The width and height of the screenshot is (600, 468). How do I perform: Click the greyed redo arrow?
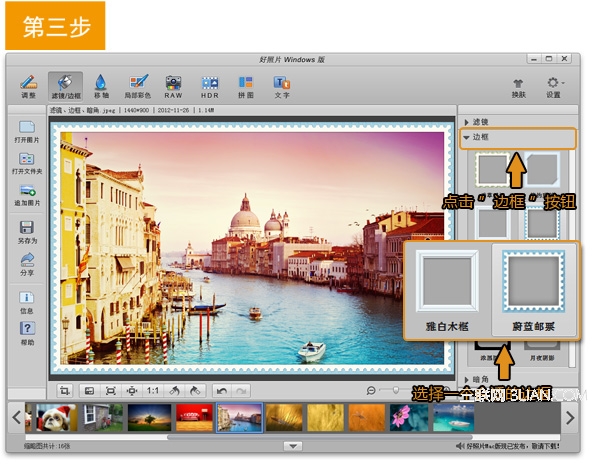pyautogui.click(x=241, y=391)
